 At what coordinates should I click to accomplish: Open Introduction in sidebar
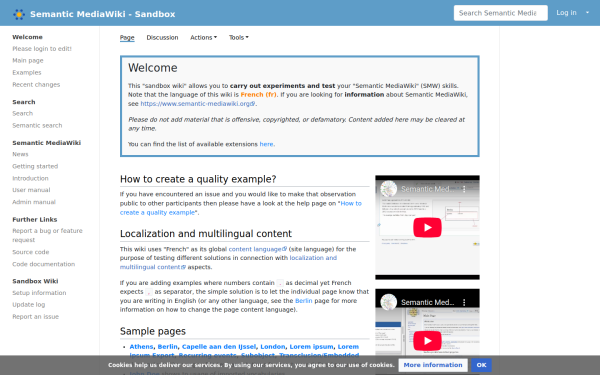[x=30, y=178]
